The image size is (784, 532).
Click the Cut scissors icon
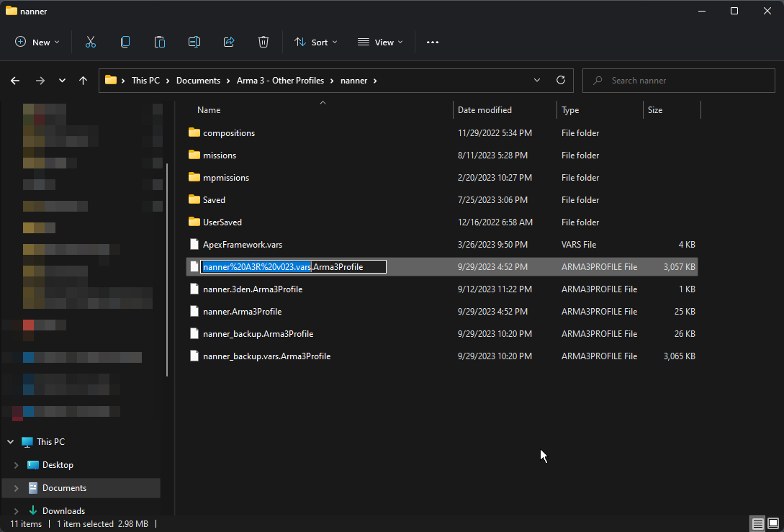(91, 42)
